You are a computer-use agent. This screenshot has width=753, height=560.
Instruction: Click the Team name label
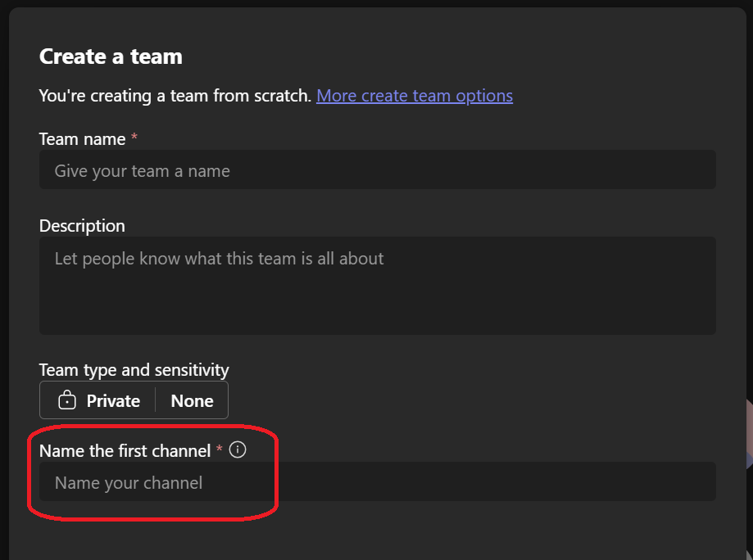pos(82,139)
